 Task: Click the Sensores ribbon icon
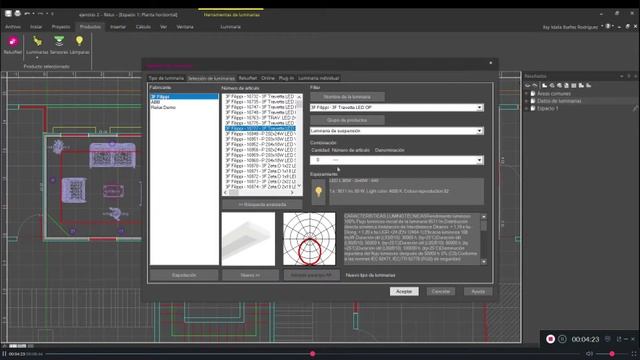59,41
